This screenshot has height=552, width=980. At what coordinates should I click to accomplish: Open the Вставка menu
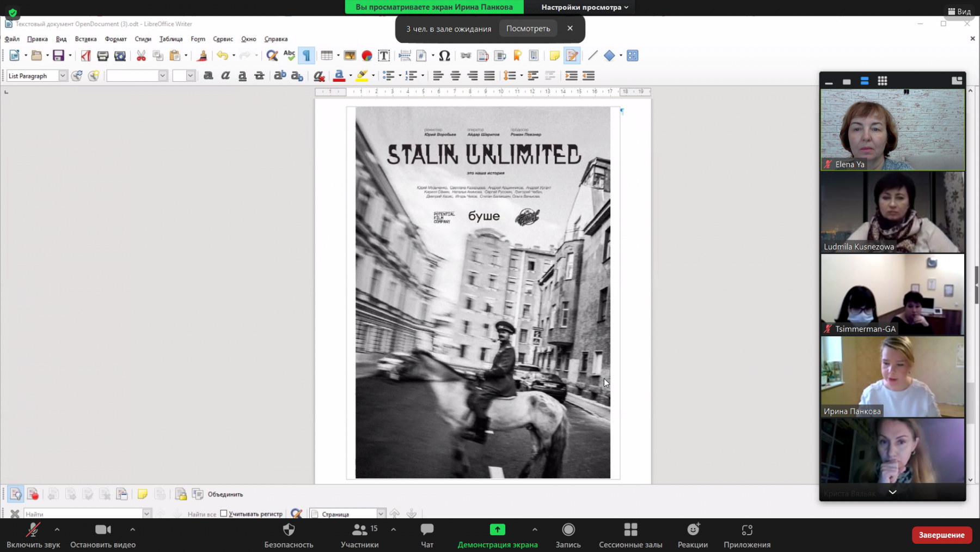85,39
